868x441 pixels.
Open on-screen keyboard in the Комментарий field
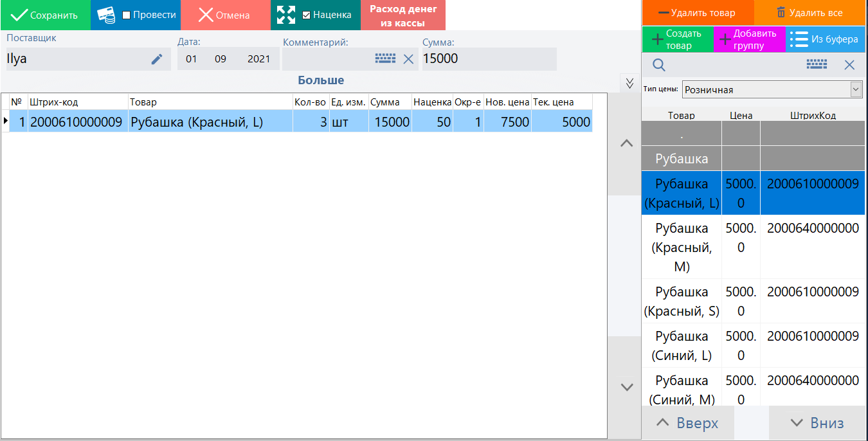point(385,59)
